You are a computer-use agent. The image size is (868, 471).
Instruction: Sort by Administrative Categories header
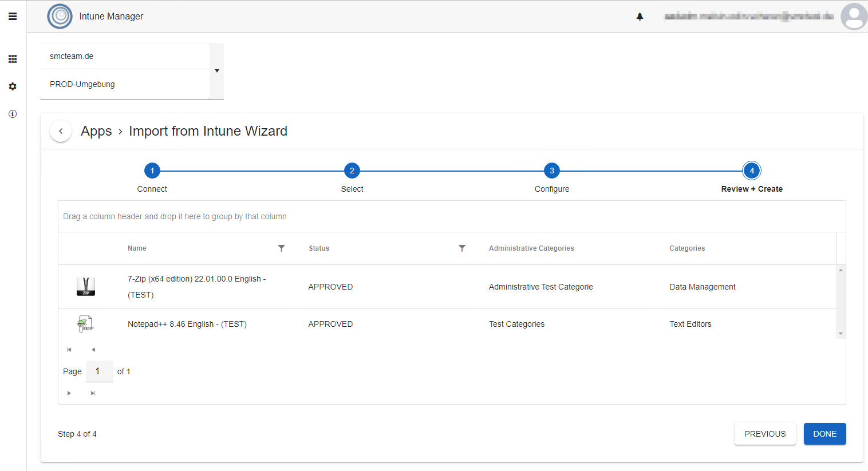tap(531, 248)
